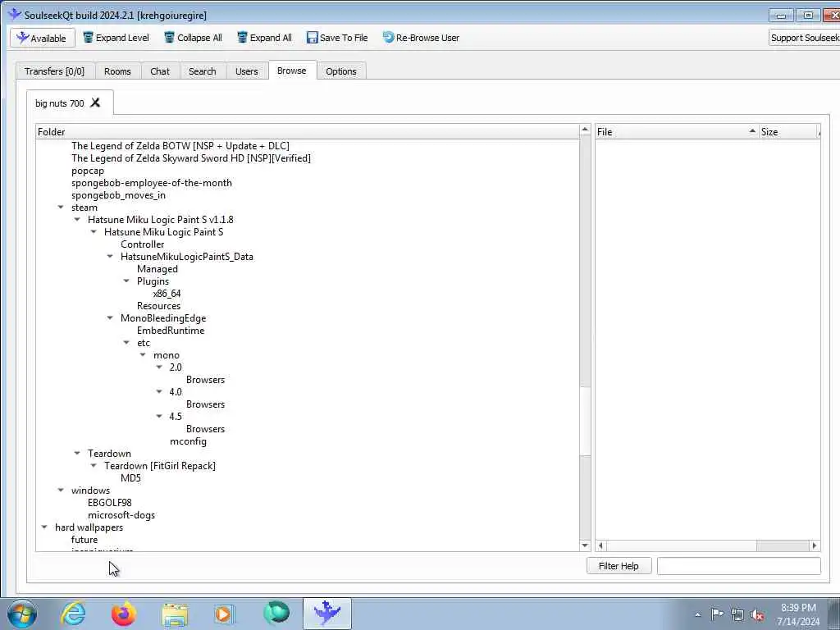Click Collapse All toolbar button
The height and width of the screenshot is (630, 840).
pyautogui.click(x=193, y=38)
